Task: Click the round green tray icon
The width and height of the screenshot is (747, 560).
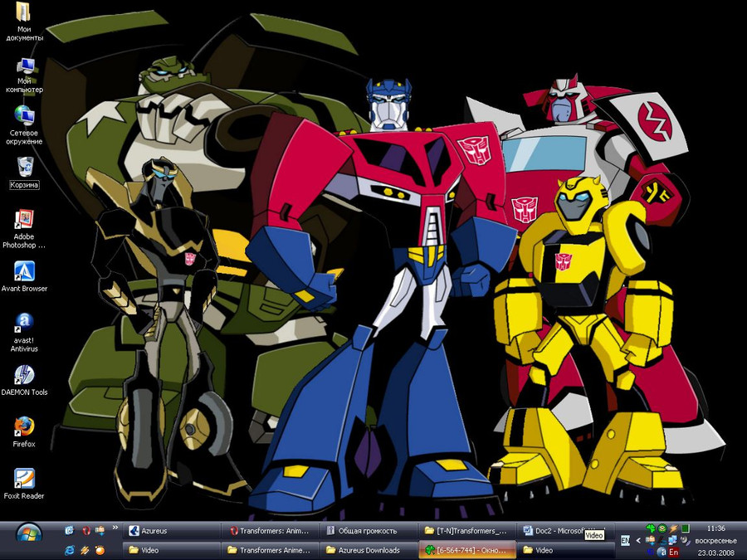Action: coord(662,528)
